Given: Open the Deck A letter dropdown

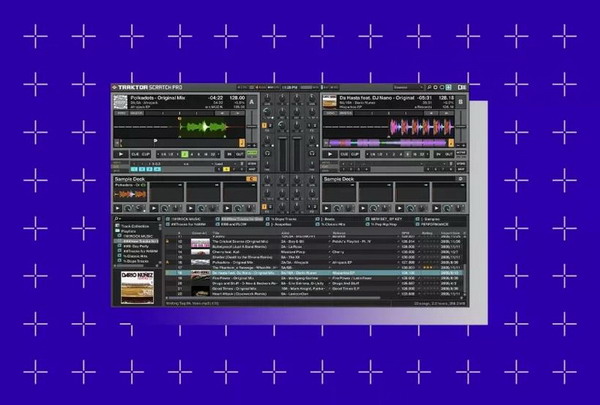Looking at the screenshot, I should [x=251, y=100].
